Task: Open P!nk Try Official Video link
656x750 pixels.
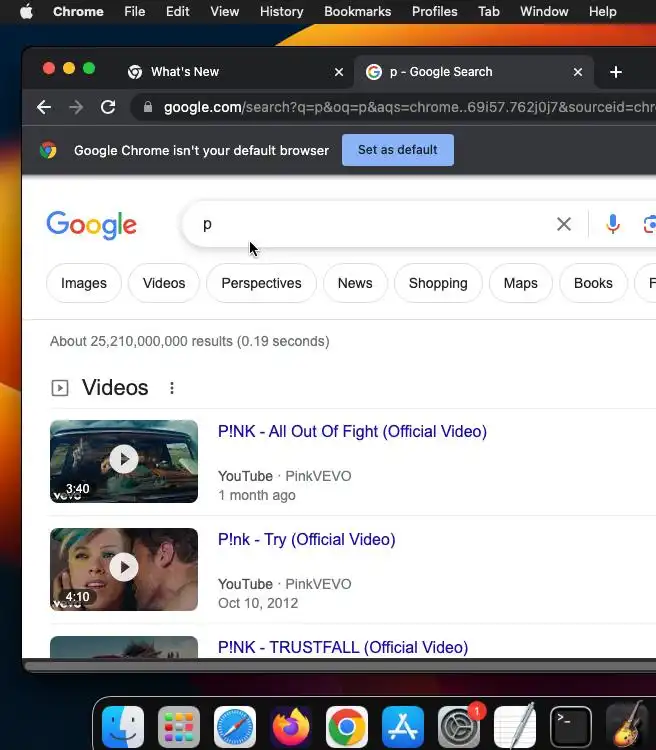Action: (307, 540)
